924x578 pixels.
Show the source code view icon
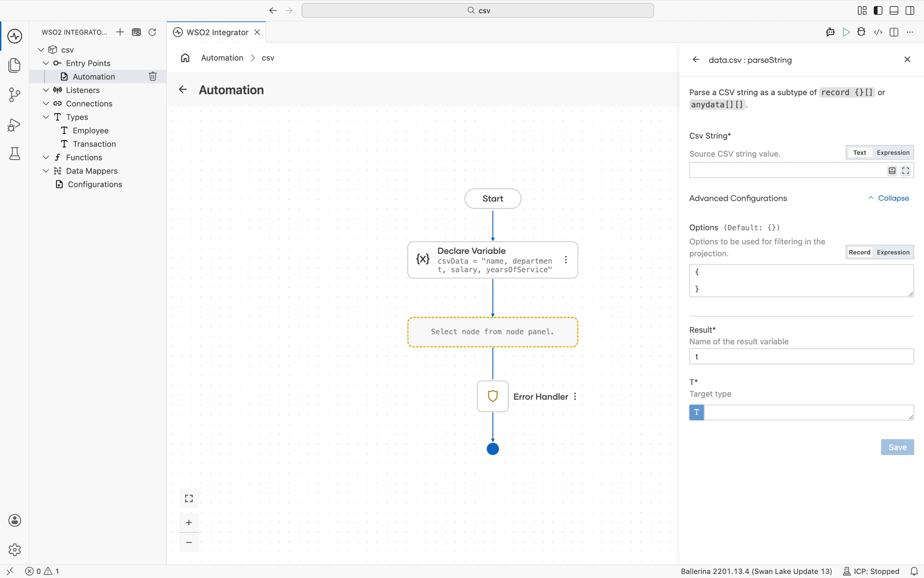pyautogui.click(x=878, y=32)
